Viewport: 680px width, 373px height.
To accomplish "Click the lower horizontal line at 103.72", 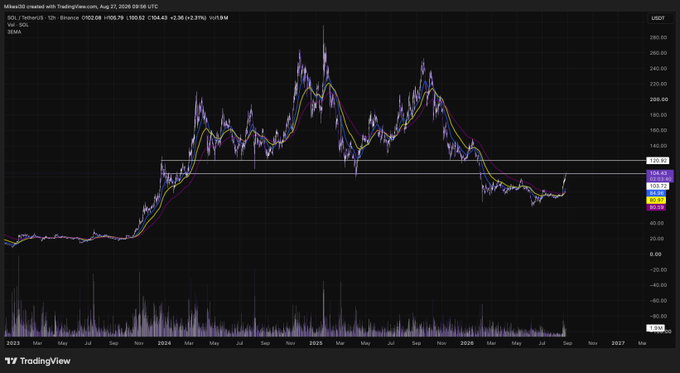I will coord(403,174).
